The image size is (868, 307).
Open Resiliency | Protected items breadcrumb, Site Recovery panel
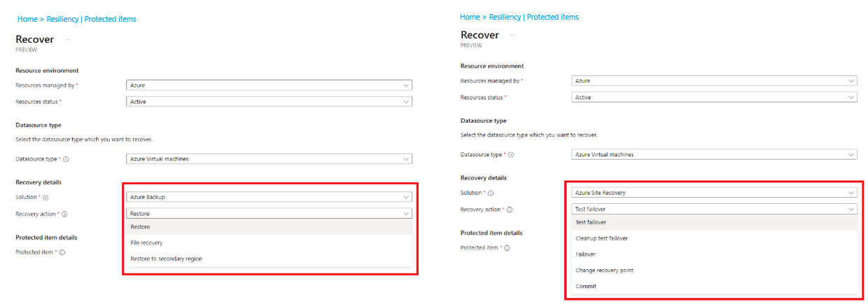[534, 17]
